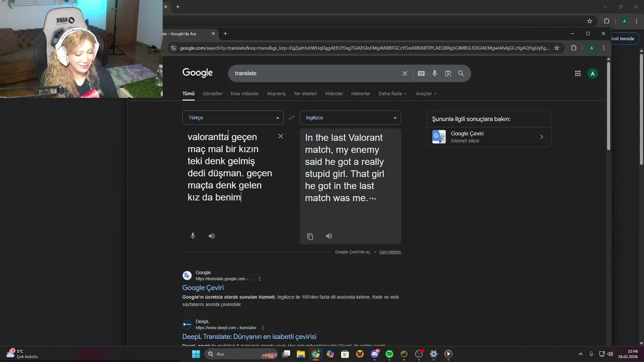Select the Tümü results tab
This screenshot has width=644, height=362.
point(188,94)
